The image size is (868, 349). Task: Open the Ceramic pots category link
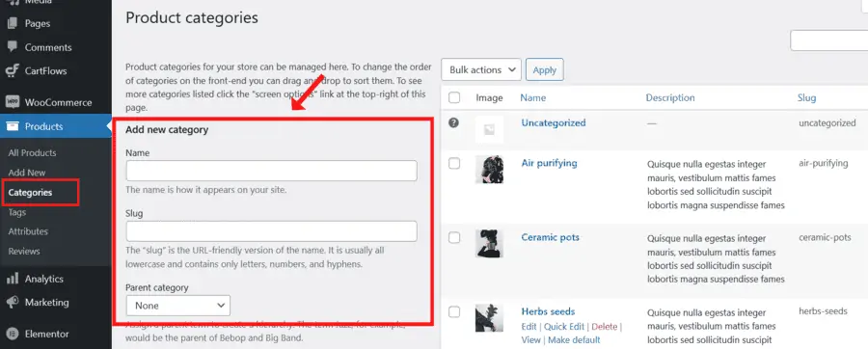[x=551, y=237]
